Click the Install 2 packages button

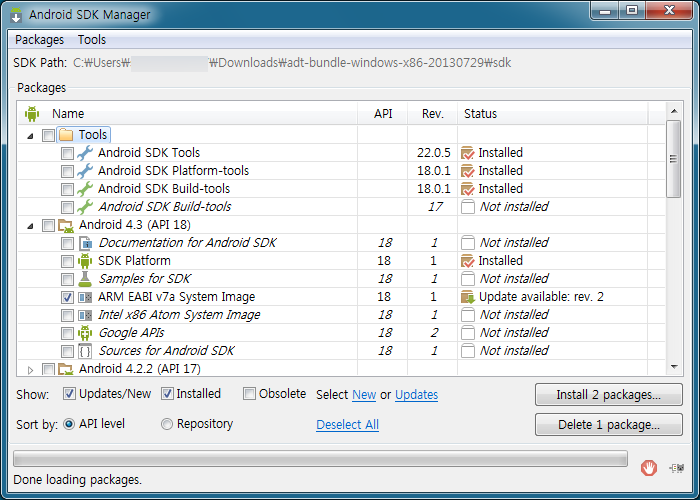pyautogui.click(x=608, y=395)
